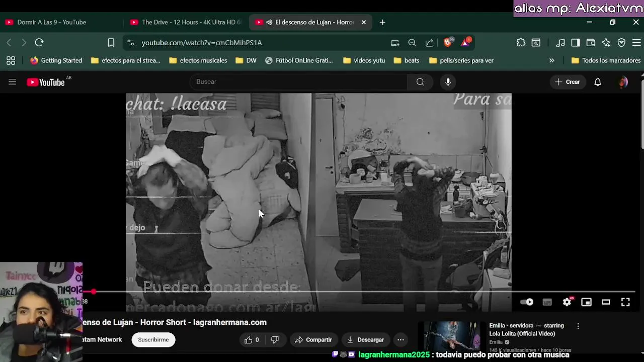Toggle subtitles in the video player
This screenshot has width=644, height=362.
pos(547,302)
